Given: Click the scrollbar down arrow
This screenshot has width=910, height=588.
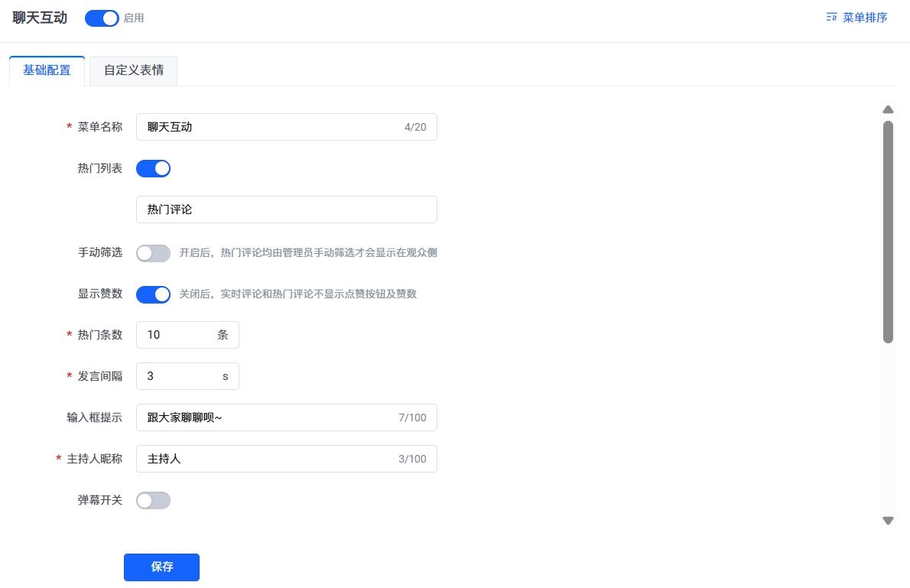Looking at the screenshot, I should tap(888, 521).
